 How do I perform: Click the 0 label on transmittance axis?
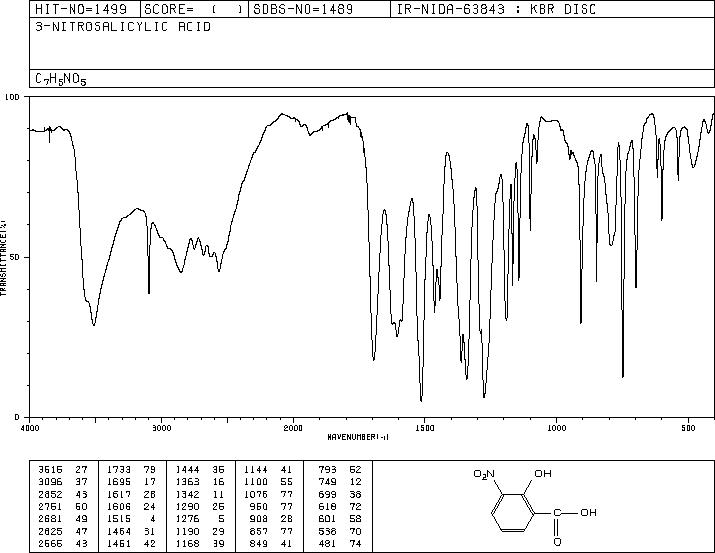pos(17,417)
